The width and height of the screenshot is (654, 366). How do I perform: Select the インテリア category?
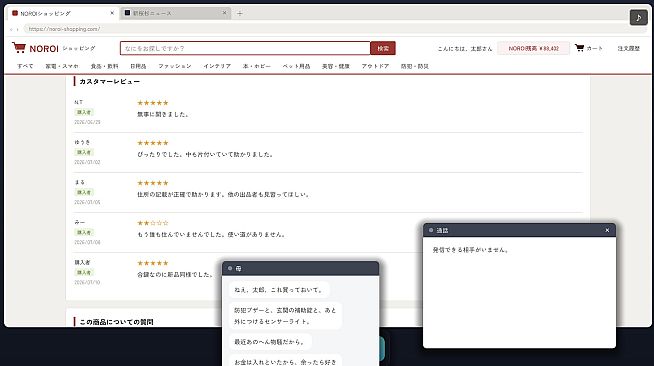coord(217,66)
